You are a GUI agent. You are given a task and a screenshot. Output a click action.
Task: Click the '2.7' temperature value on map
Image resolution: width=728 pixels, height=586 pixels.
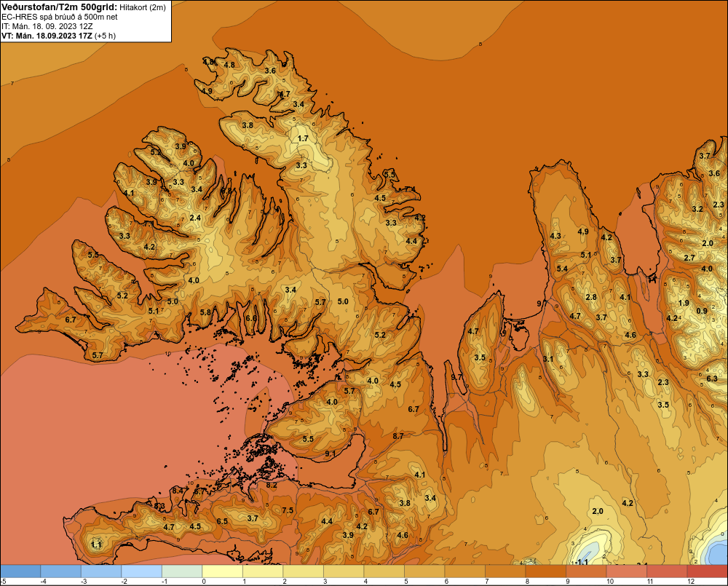point(689,258)
